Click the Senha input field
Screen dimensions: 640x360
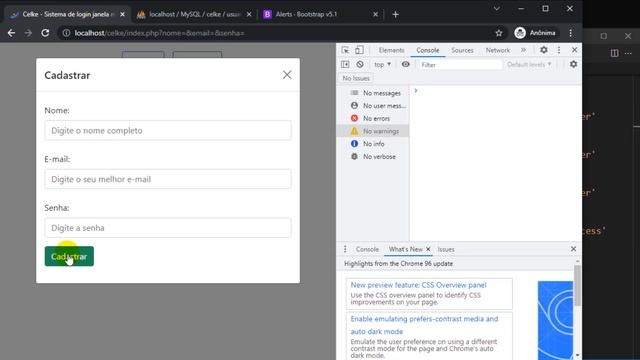point(168,228)
